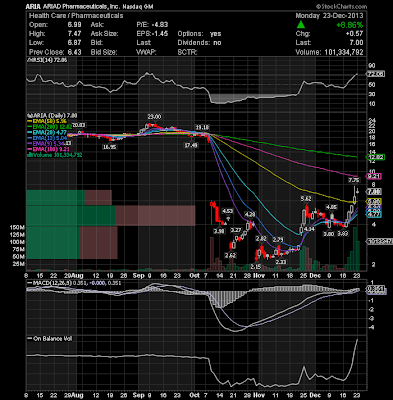Click the StockCharts.com watermark link
The image size is (393, 400).
(341, 6)
